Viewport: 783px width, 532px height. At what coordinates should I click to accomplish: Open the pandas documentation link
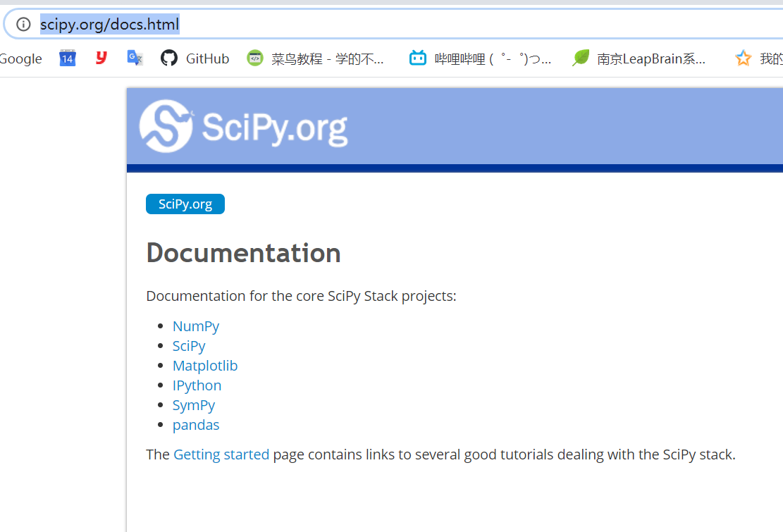(x=196, y=425)
